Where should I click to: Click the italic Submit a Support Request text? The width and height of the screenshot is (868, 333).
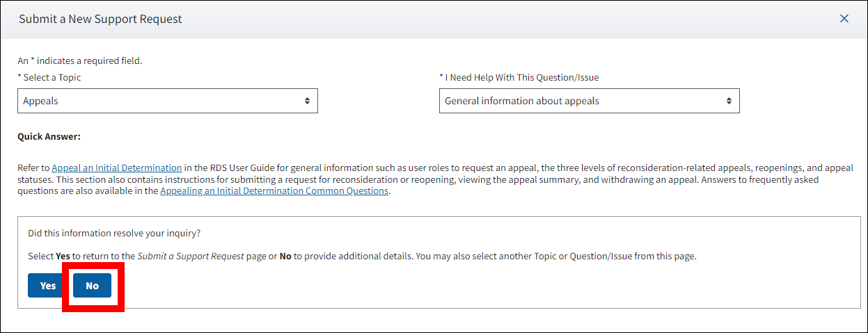pyautogui.click(x=191, y=256)
